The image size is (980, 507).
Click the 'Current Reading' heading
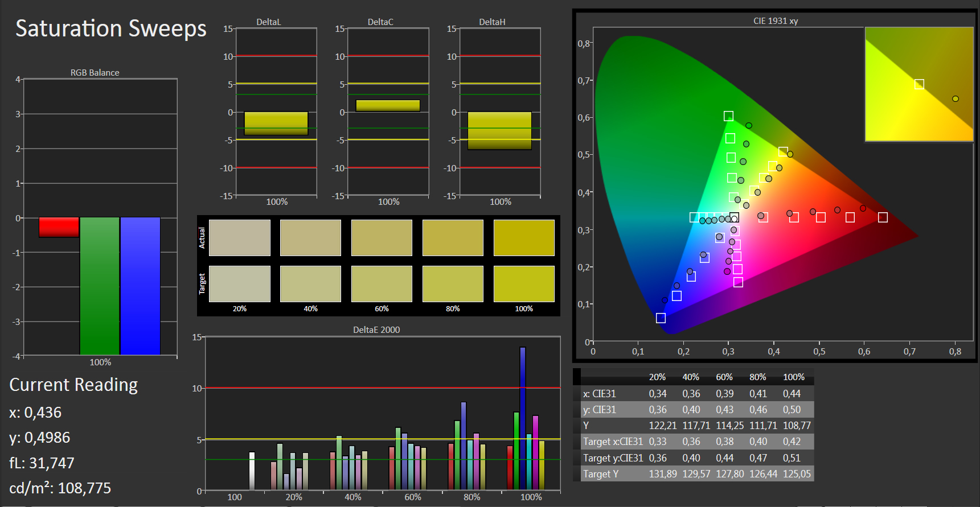point(73,385)
